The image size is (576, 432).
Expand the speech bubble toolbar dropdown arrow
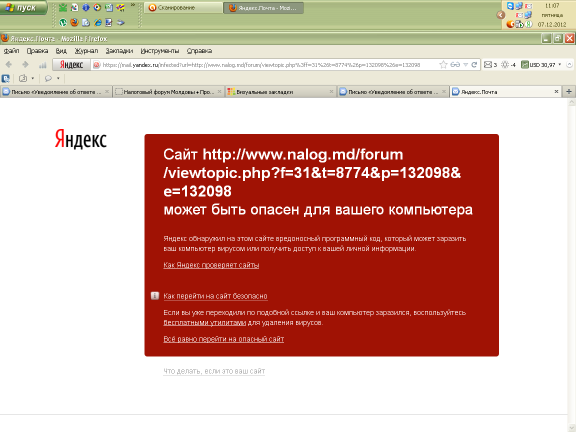[58, 78]
